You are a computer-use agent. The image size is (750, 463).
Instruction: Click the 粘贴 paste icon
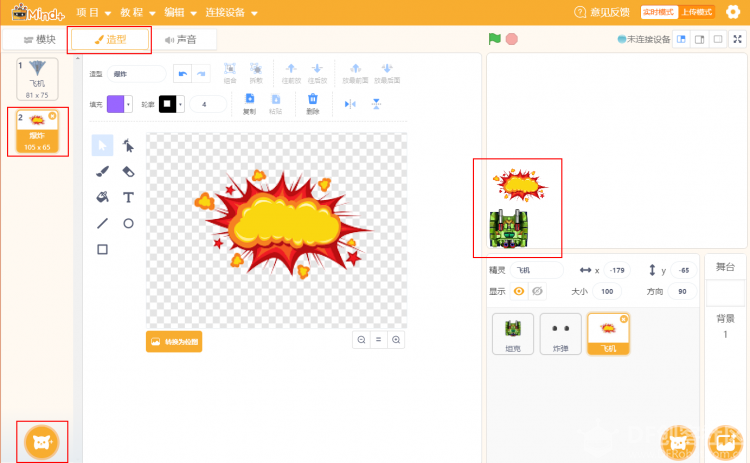pyautogui.click(x=276, y=99)
